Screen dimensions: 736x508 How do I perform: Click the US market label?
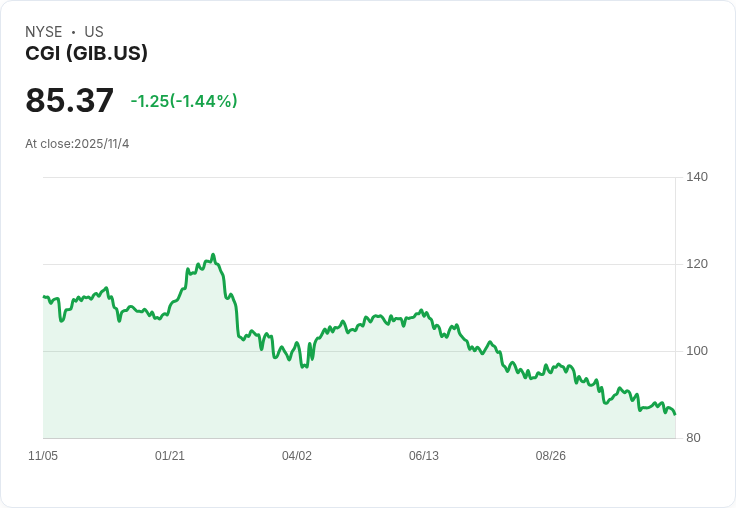coord(94,32)
